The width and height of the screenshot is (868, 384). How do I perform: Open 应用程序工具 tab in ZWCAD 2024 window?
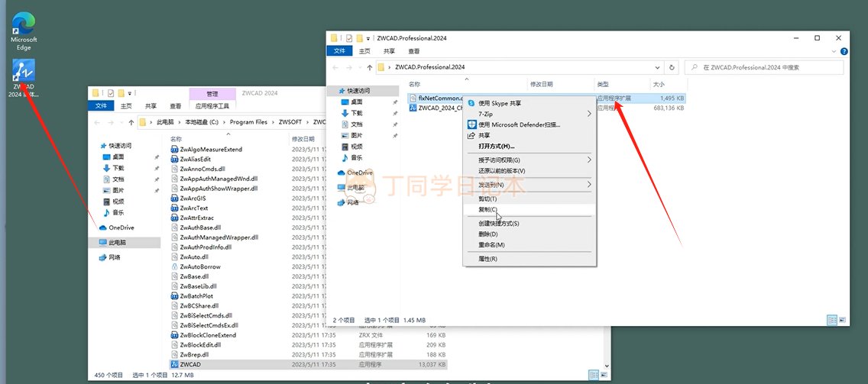[x=212, y=105]
